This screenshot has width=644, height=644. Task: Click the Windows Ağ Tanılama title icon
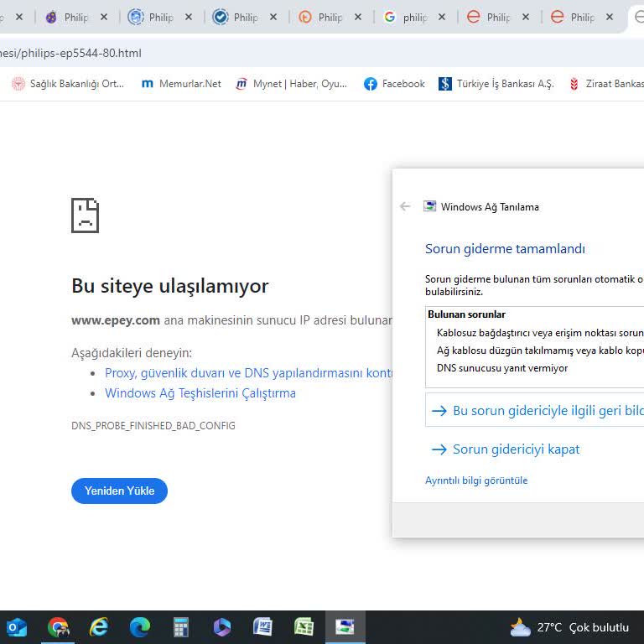click(x=429, y=206)
